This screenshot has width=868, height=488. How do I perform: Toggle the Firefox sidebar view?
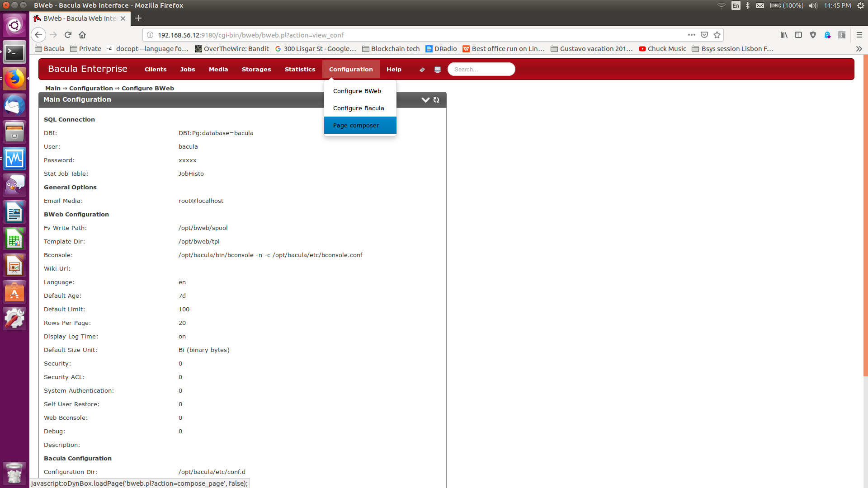pyautogui.click(x=798, y=35)
